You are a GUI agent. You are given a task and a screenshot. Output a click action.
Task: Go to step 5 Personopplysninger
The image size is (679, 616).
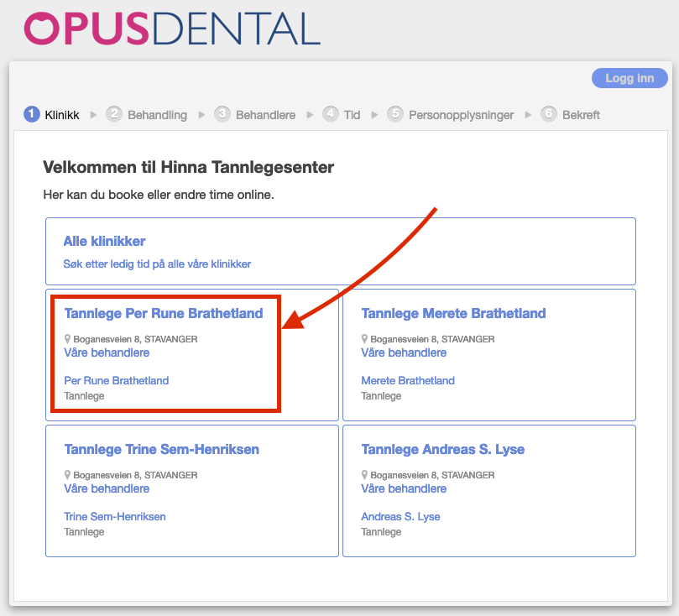[451, 115]
